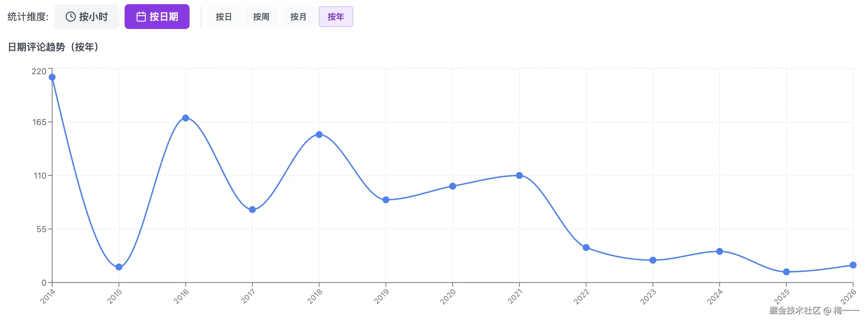This screenshot has width=868, height=324.
Task: Click the calendar icon on 按日期 button
Action: 142,16
